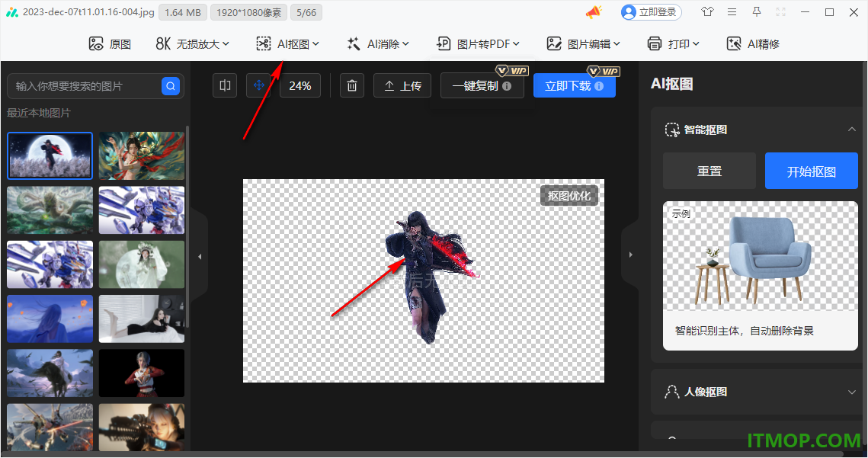Click the 智能抠图 selection icon
868x458 pixels.
(x=672, y=130)
